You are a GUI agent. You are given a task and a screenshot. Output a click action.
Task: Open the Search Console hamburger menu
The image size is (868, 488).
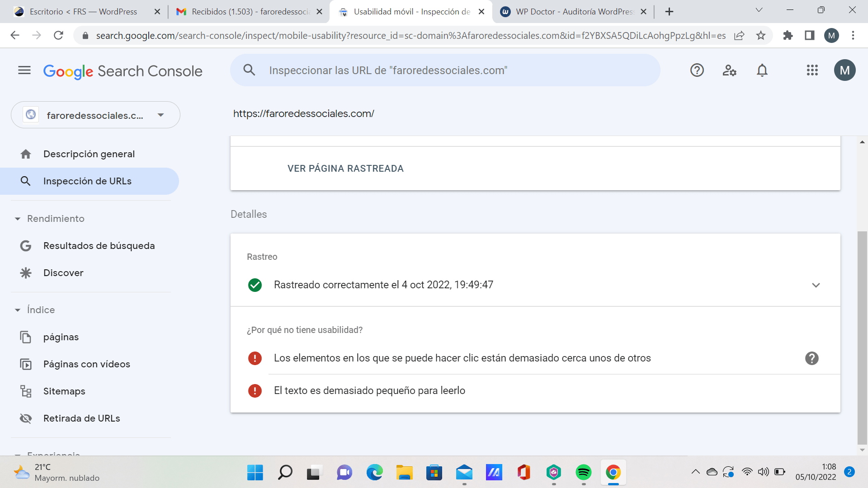click(24, 70)
